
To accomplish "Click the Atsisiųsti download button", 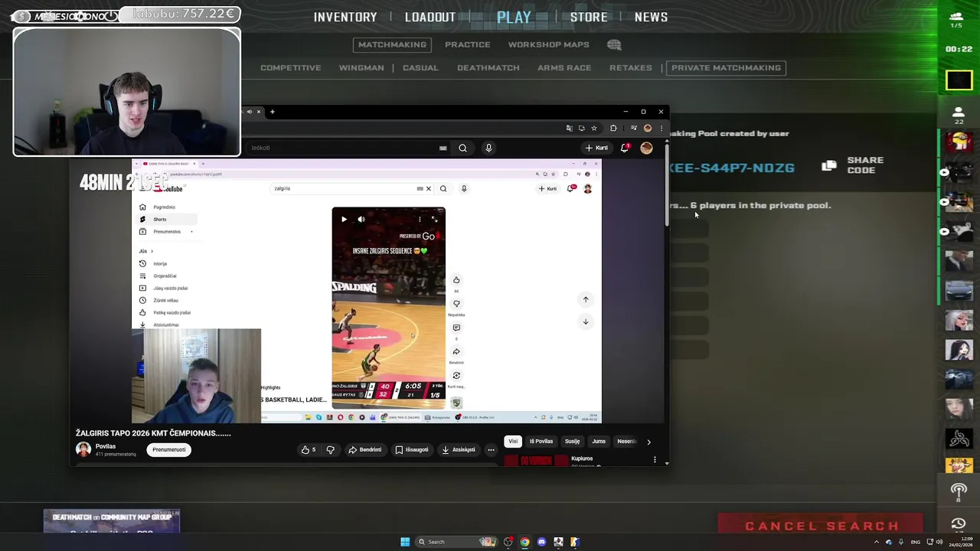I will coord(459,450).
